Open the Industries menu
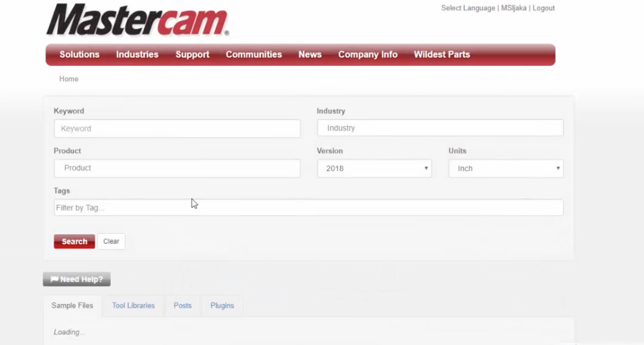The height and width of the screenshot is (345, 644). click(137, 54)
